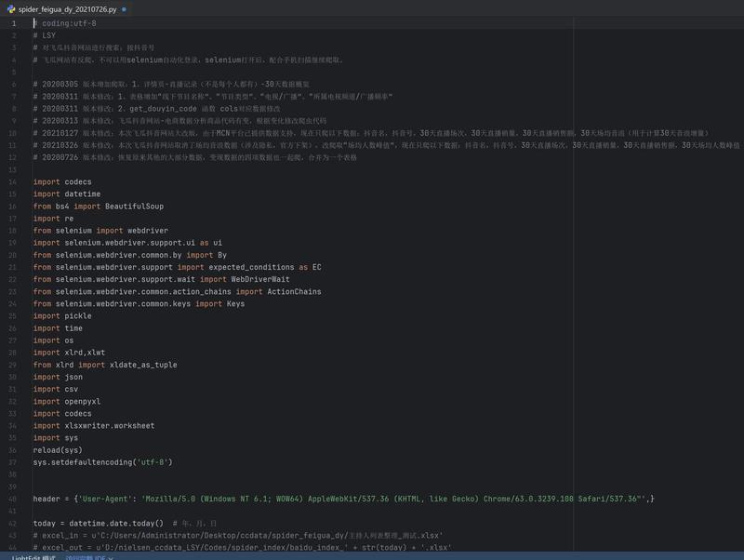Click 'import codecs' on line 33
Screen dimensions: 744x560
point(62,414)
